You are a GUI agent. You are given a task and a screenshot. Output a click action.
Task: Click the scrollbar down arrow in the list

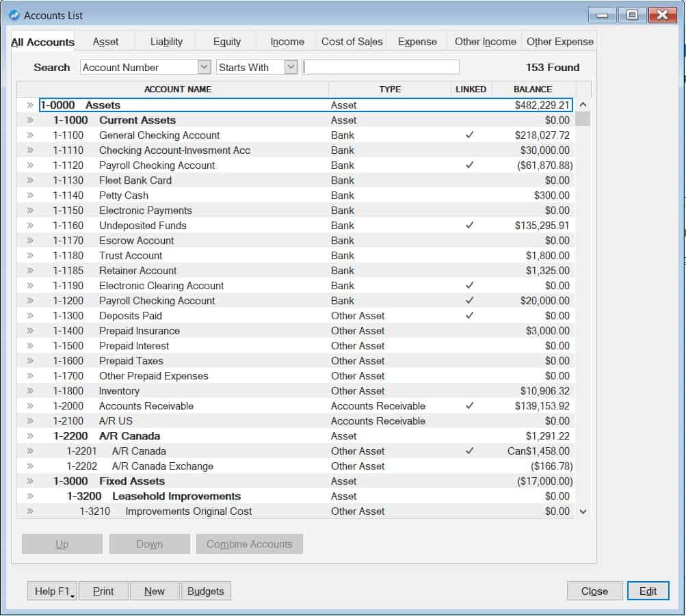(x=583, y=511)
